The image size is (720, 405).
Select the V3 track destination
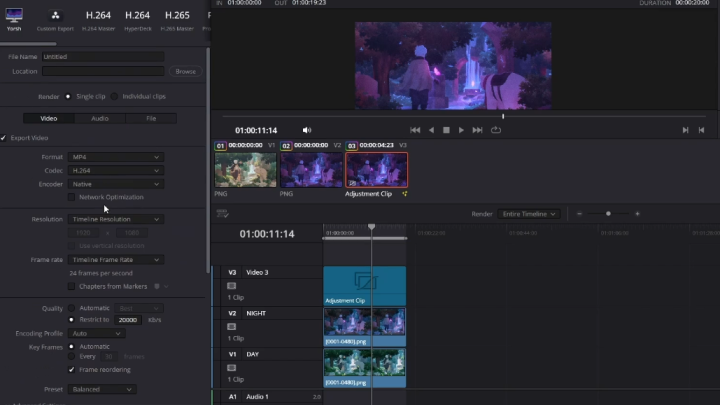click(x=232, y=272)
